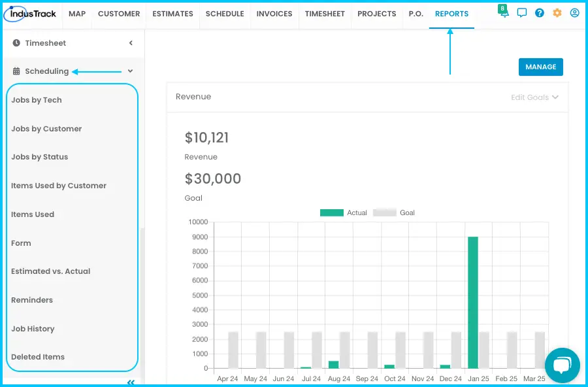
Task: Open the Reminders report
Action: click(x=32, y=300)
